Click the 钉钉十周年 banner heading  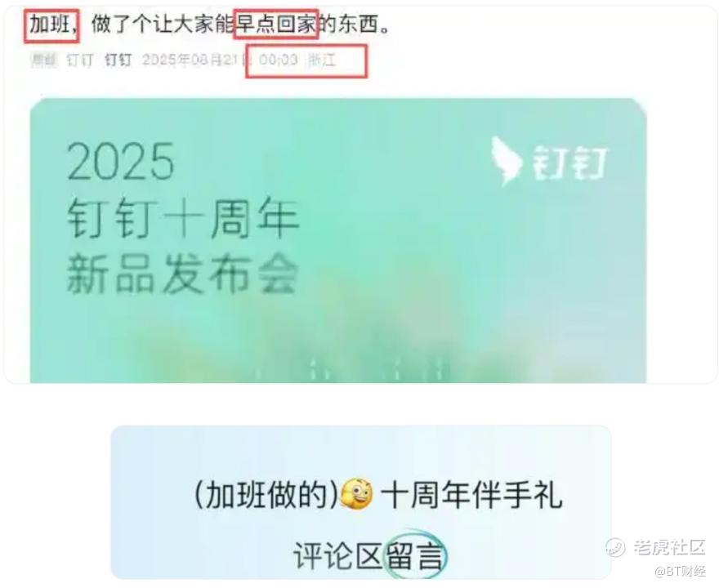tap(183, 219)
